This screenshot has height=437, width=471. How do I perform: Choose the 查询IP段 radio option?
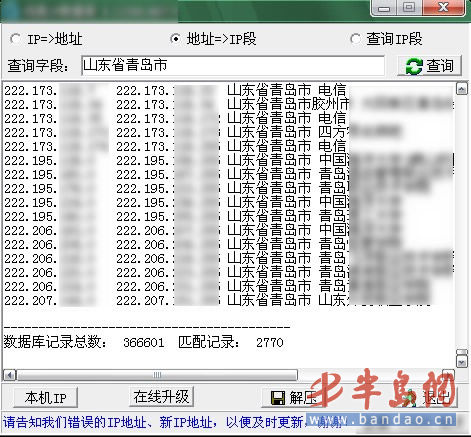tap(355, 39)
